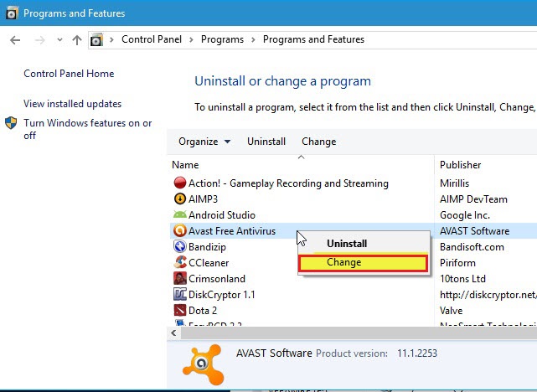Click the Avast Free Antivirus row icon
This screenshot has width=537, height=392.
[x=180, y=230]
